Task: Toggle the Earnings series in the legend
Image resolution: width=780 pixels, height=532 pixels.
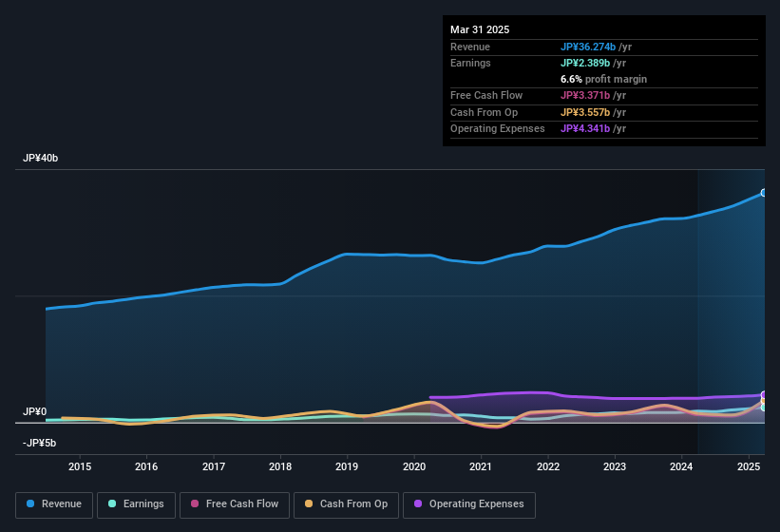Action: tap(136, 504)
